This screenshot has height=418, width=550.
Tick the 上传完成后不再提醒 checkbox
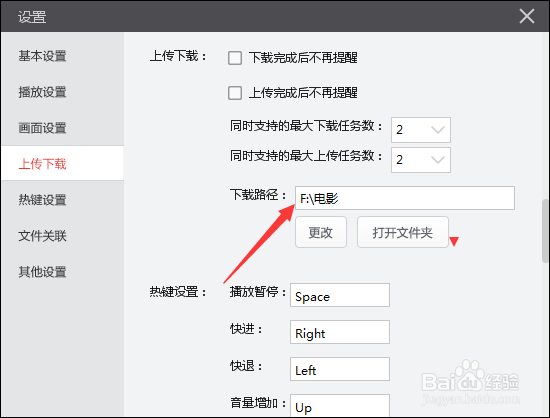[x=235, y=93]
